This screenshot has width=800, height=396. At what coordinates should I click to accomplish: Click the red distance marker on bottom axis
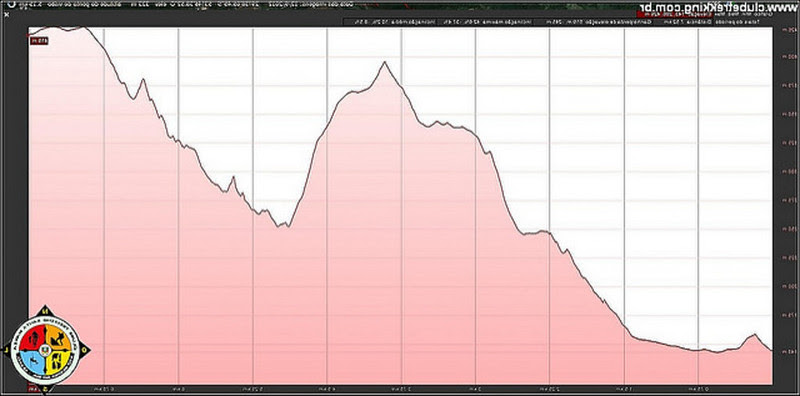(x=33, y=389)
